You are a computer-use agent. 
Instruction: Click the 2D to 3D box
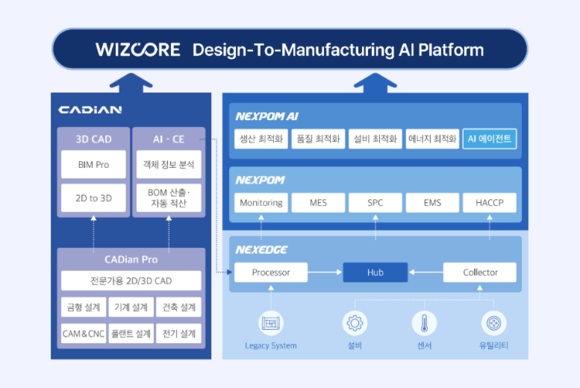click(94, 198)
